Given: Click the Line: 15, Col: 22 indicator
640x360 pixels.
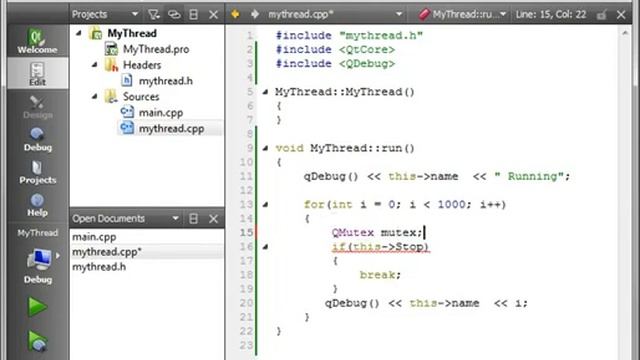Looking at the screenshot, I should click(551, 15).
